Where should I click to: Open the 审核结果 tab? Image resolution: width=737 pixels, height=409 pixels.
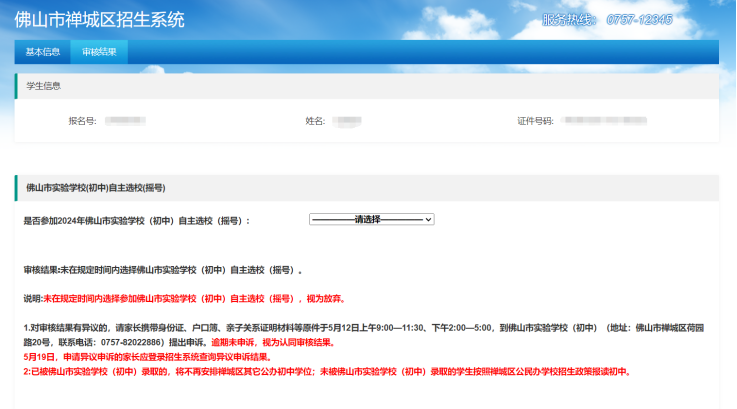[x=99, y=52]
